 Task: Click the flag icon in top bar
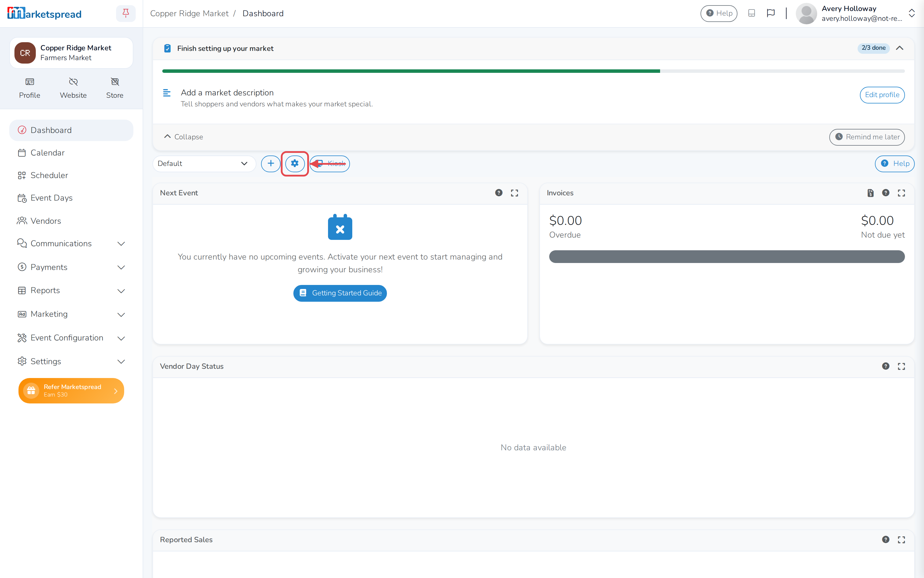click(770, 13)
